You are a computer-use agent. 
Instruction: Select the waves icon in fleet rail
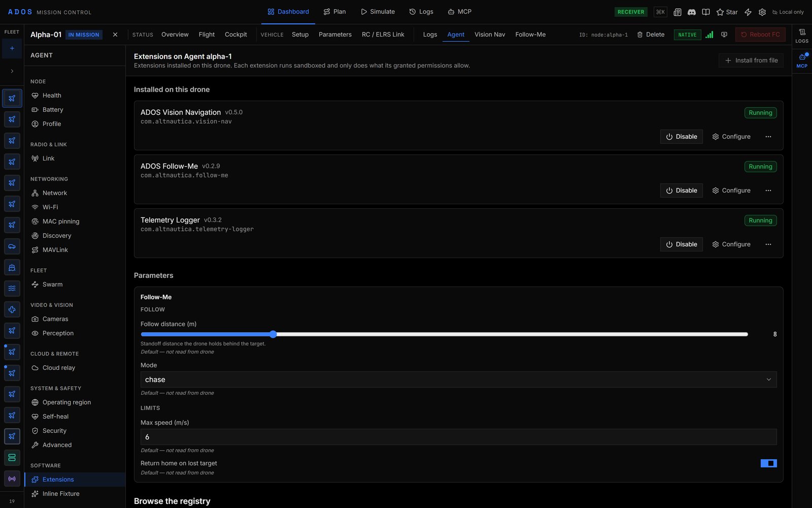12,288
